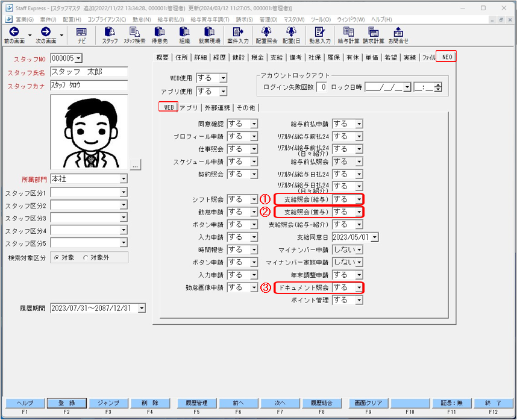Screen dimensions: 517x420
Task: Open the スタッフ区分3 dropdown
Action: pos(124,218)
